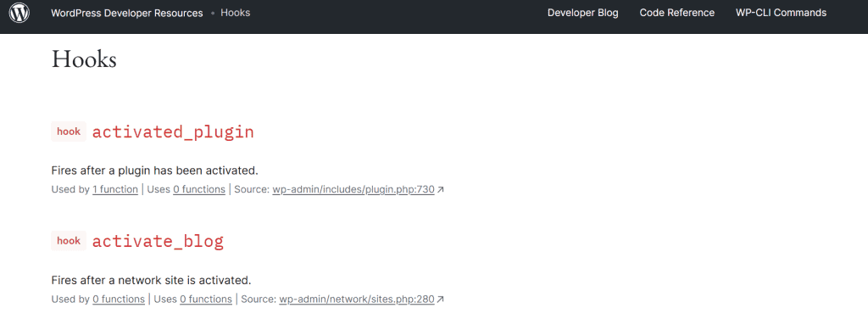This screenshot has width=868, height=319.
Task: Open the activated_plugin hook page
Action: [173, 132]
